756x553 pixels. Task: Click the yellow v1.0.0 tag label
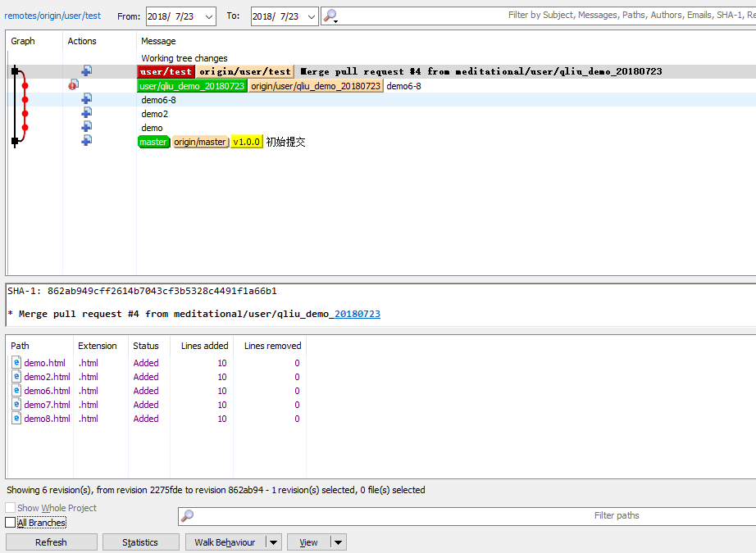point(246,142)
